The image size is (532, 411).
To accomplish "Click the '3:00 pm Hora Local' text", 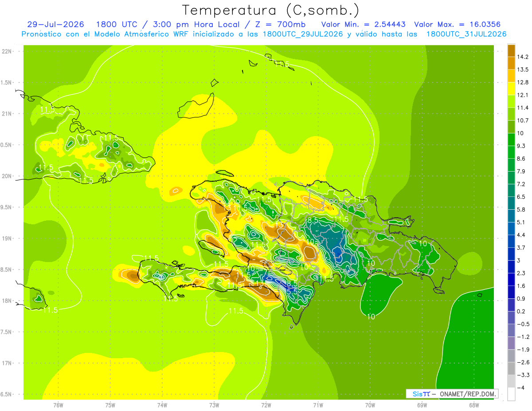I will [x=196, y=24].
